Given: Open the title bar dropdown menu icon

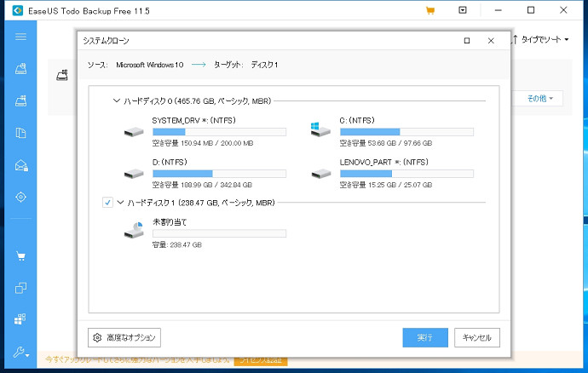Looking at the screenshot, I should pos(463,10).
